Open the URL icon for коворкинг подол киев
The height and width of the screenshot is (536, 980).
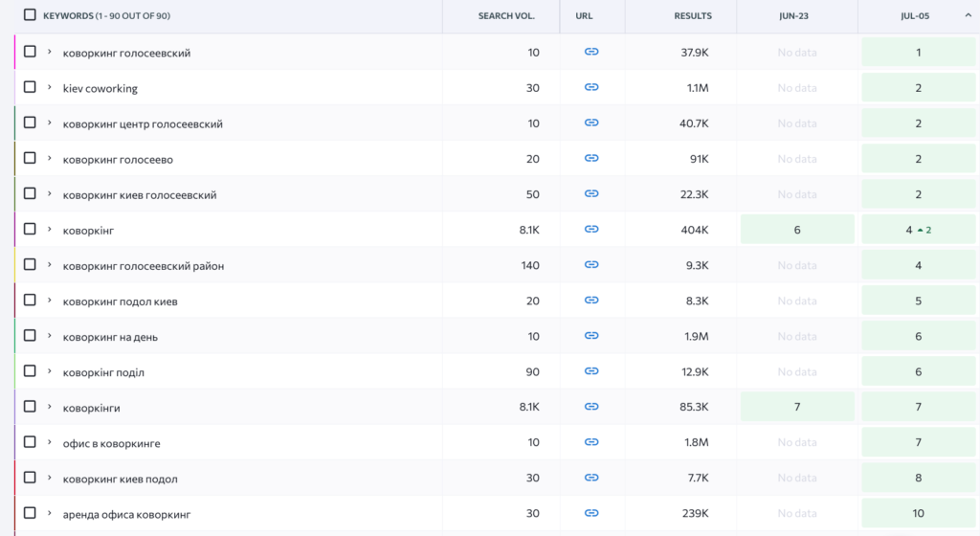pyautogui.click(x=591, y=301)
